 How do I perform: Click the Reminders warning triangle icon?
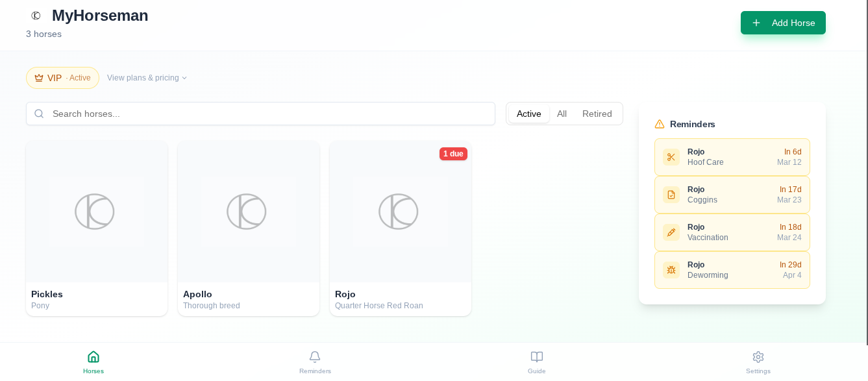[660, 124]
